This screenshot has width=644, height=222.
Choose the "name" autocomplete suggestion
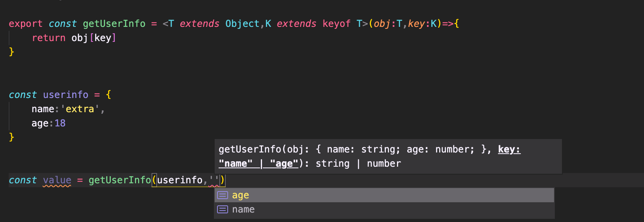point(384,209)
